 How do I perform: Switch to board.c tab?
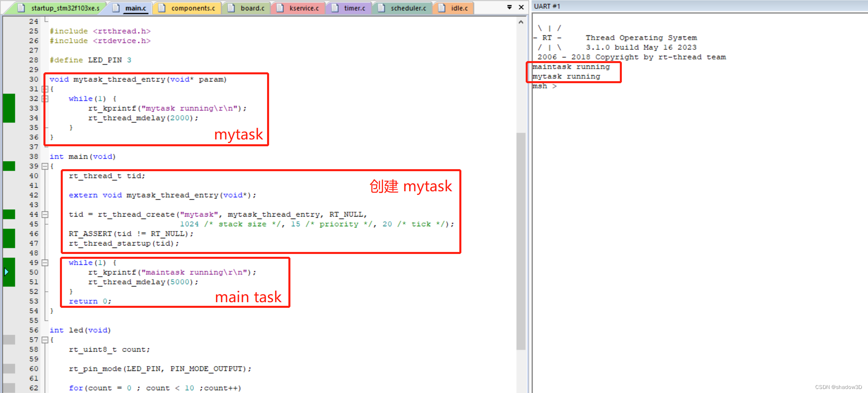click(x=247, y=8)
